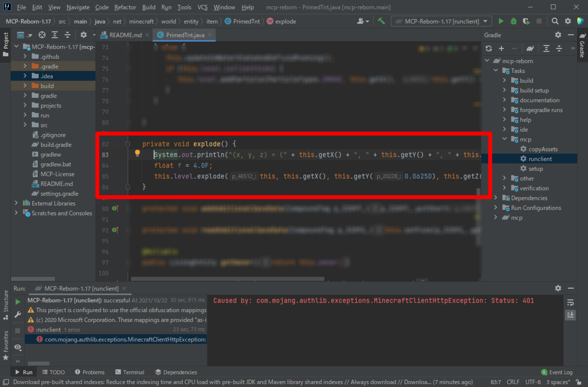Open Gradle panel settings gear
588x387 pixels.
click(x=558, y=35)
